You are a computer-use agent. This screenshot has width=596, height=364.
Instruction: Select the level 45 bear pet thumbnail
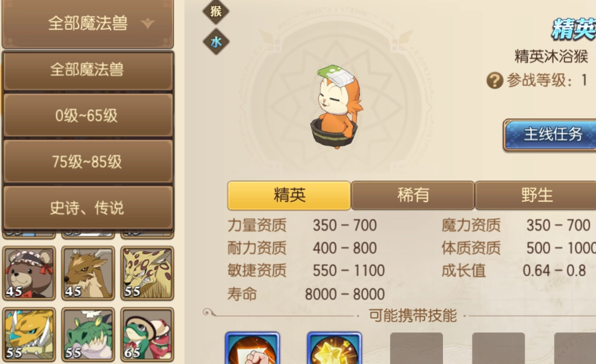coord(29,273)
